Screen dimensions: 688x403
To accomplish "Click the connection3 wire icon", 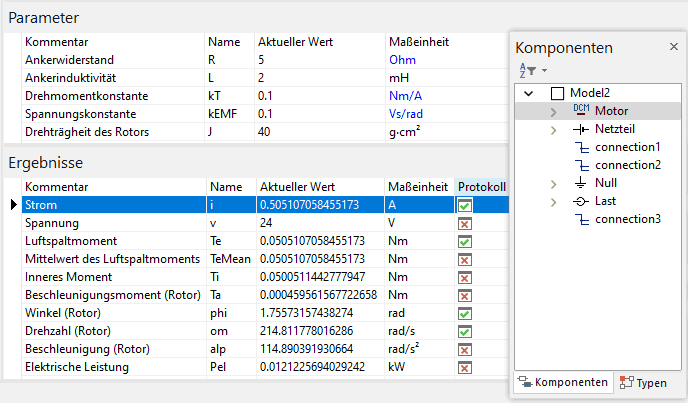I will click(x=582, y=219).
